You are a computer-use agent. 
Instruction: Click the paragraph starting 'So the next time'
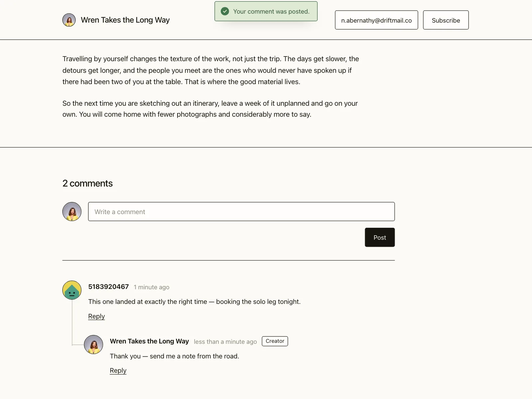coord(210,109)
